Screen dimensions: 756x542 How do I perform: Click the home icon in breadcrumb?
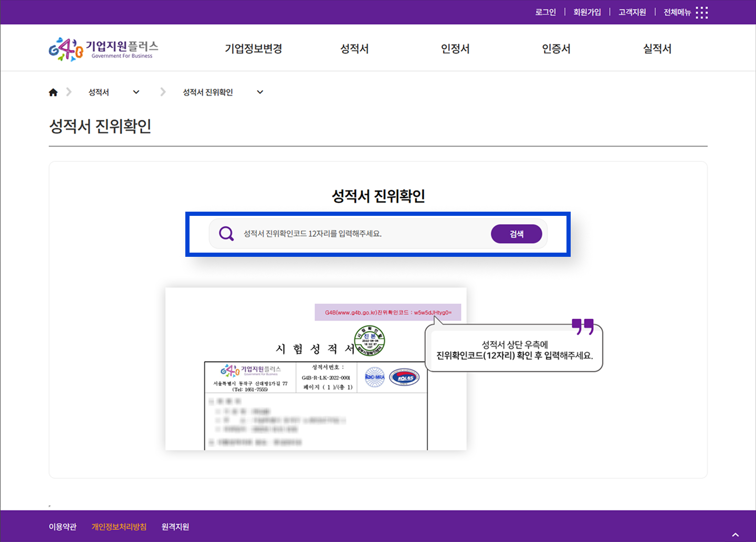[x=53, y=92]
